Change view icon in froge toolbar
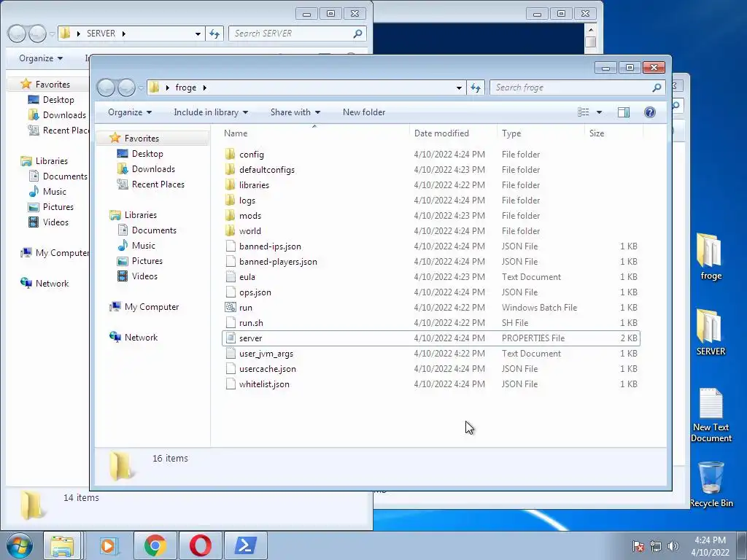 [x=583, y=112]
